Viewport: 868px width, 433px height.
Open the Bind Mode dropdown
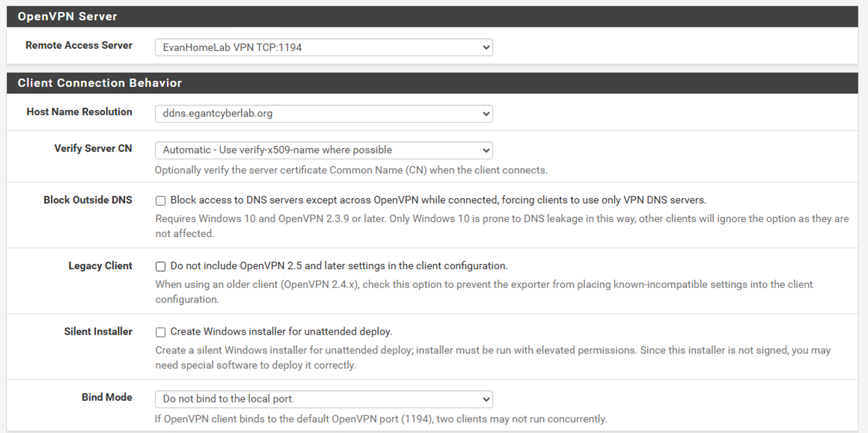[324, 399]
